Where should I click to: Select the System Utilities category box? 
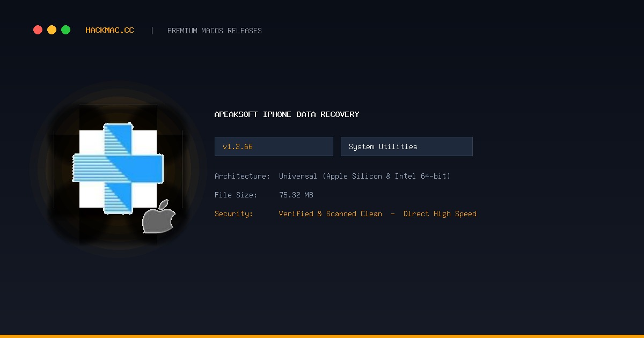point(407,146)
